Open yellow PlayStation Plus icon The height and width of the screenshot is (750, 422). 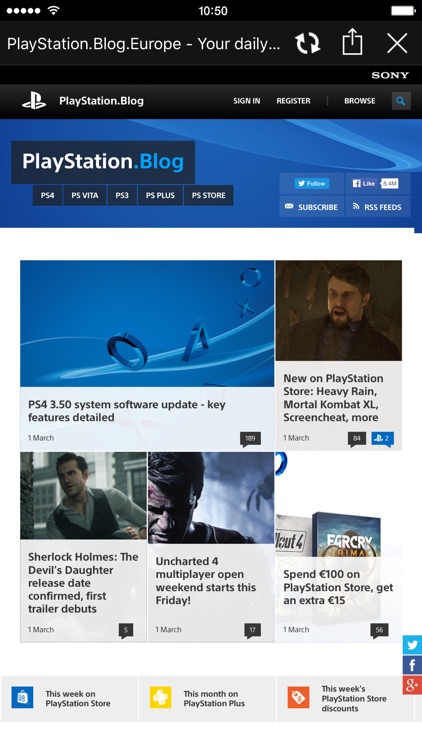(160, 697)
